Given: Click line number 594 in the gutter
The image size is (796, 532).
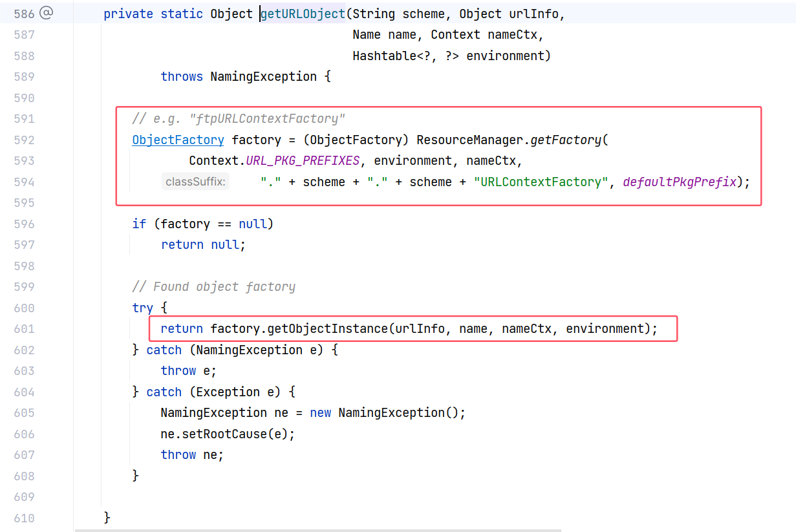Looking at the screenshot, I should click(24, 182).
